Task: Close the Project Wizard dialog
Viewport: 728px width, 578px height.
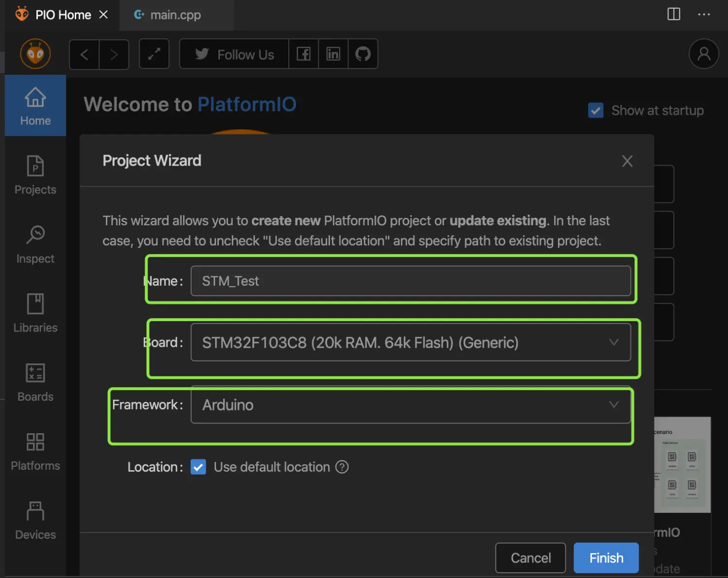Action: pyautogui.click(x=627, y=161)
